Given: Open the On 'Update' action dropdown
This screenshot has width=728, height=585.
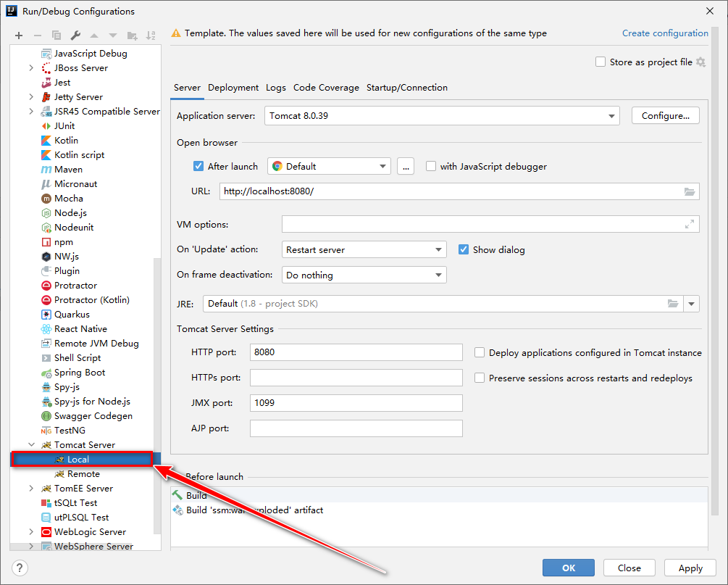Looking at the screenshot, I should (x=364, y=249).
